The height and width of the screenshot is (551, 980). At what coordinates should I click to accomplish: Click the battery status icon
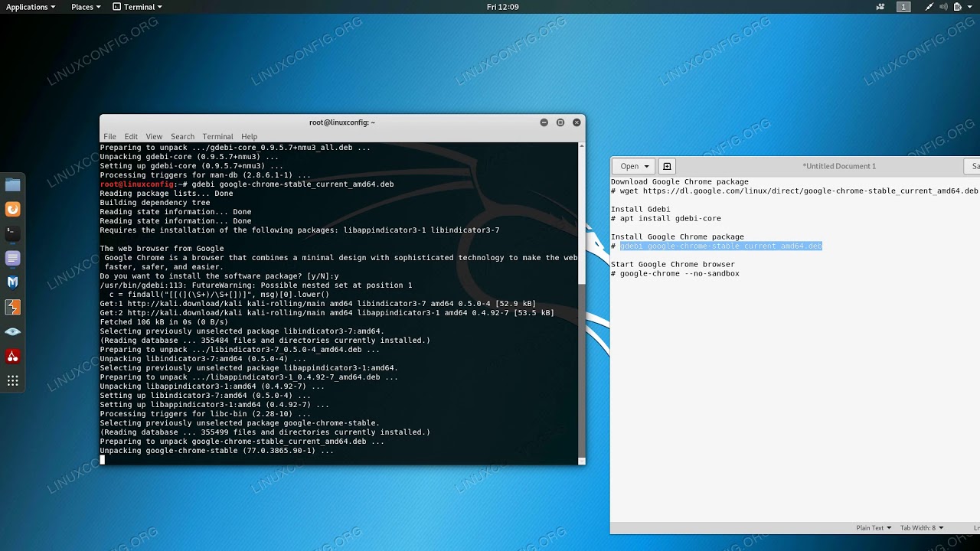point(956,7)
